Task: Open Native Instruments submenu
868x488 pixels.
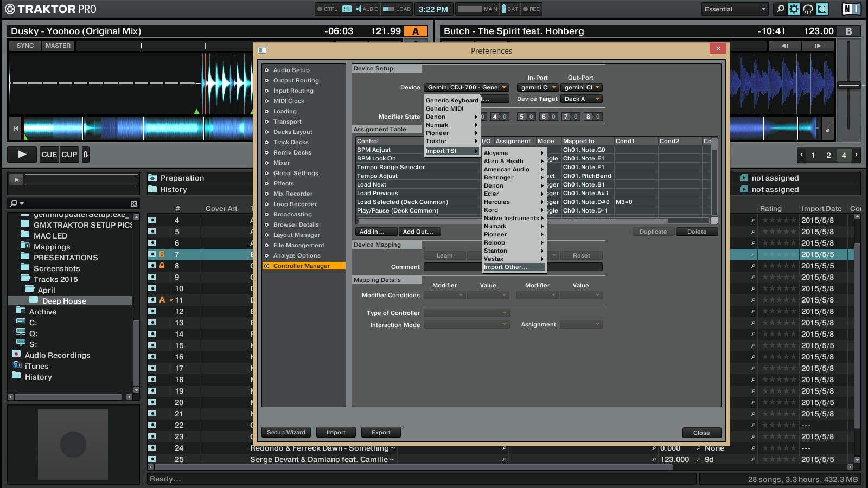Action: click(514, 218)
